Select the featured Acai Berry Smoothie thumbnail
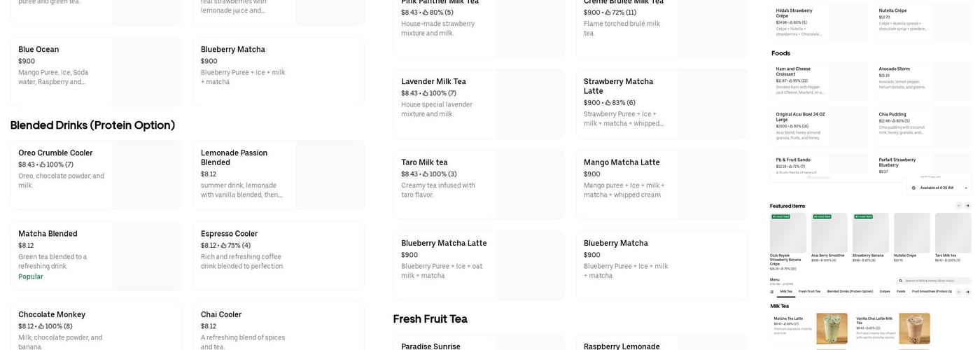The height and width of the screenshot is (350, 980). click(x=829, y=233)
